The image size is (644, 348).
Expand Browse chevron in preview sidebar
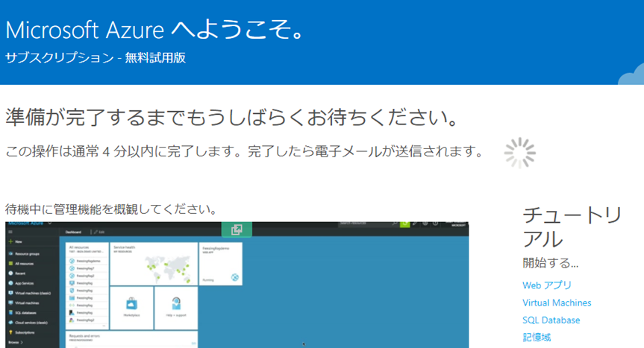(22, 342)
